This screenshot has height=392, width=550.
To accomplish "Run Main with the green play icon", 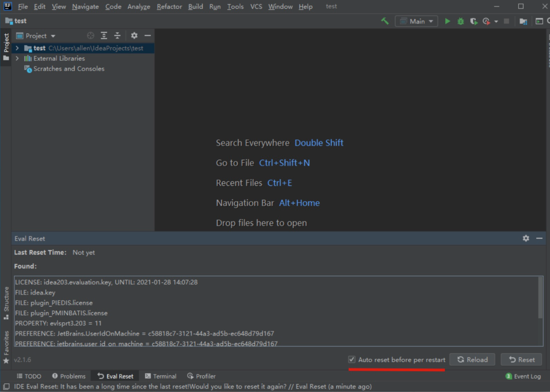I will [x=447, y=21].
